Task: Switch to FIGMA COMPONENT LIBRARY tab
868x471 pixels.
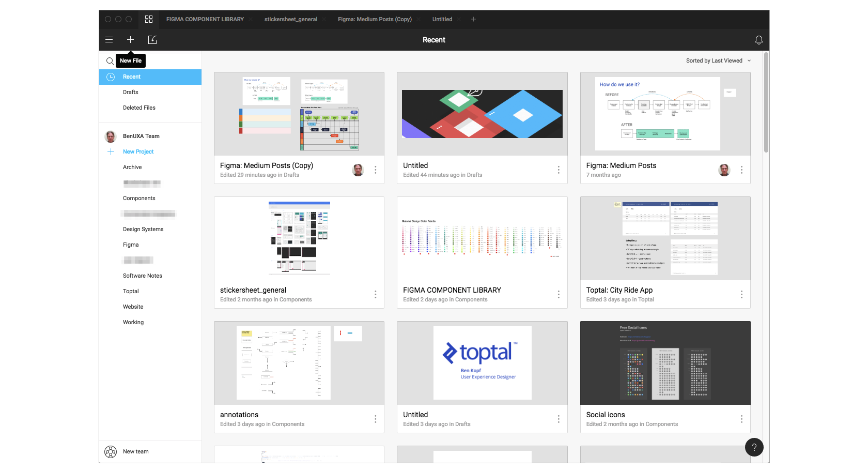Action: pos(205,19)
